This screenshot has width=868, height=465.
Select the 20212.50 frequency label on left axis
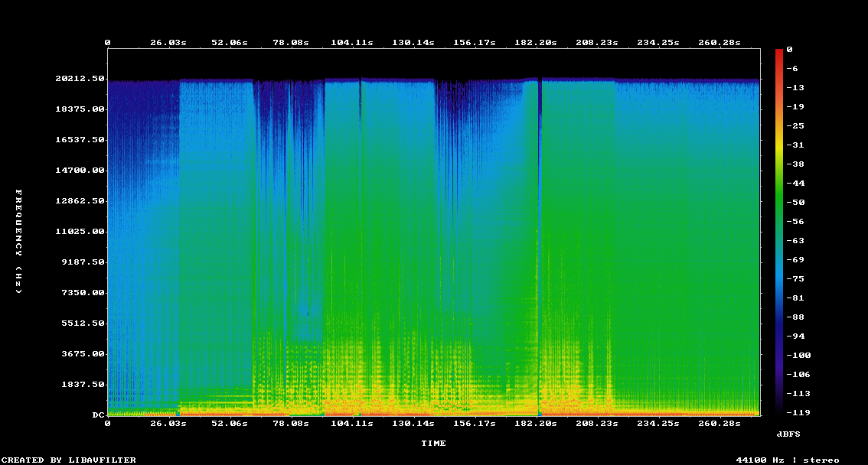click(x=80, y=79)
